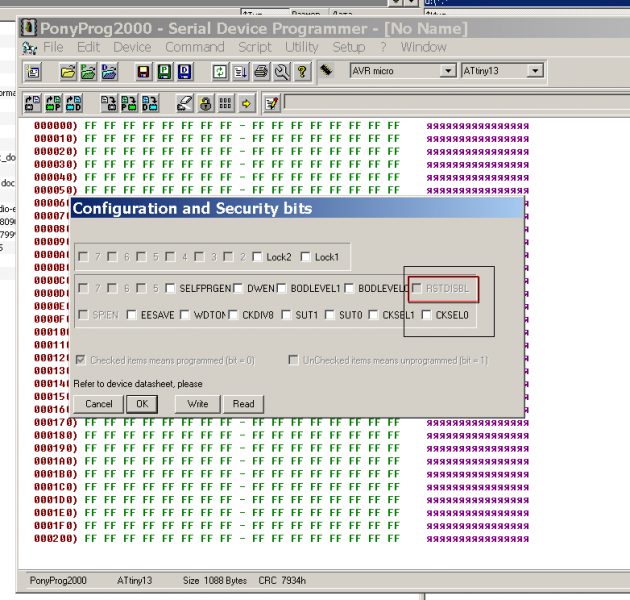Viewport: 630px width, 600px height.
Task: Enable the BODLEVEL1 checkbox
Action: click(x=281, y=288)
